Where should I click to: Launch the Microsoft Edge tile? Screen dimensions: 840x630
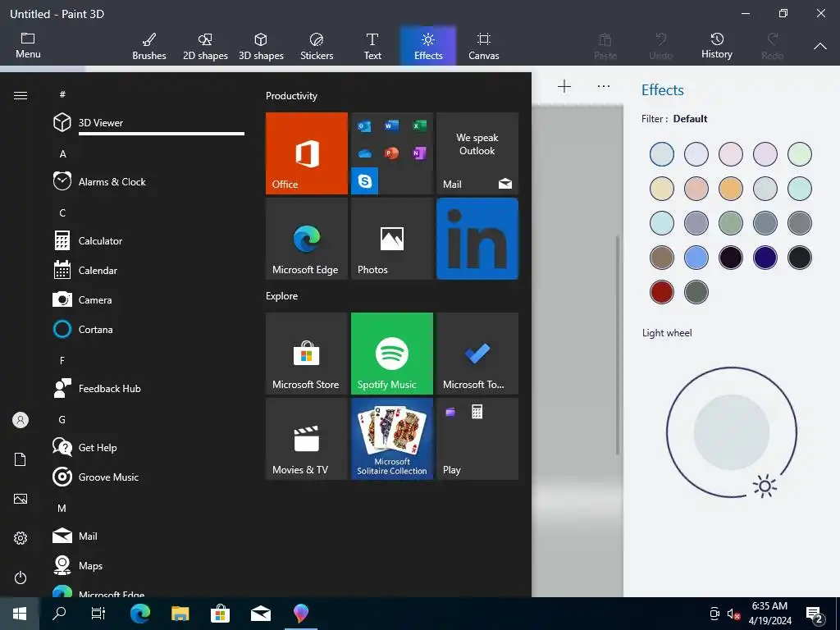pos(307,239)
